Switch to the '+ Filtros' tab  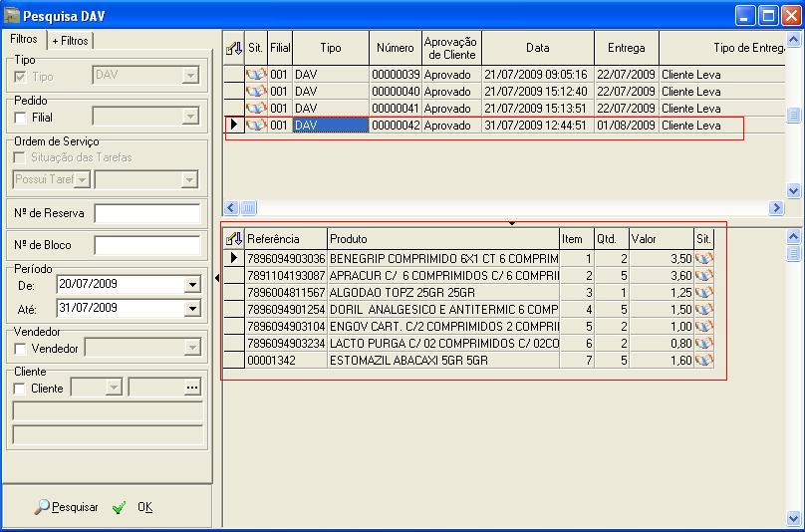[x=70, y=41]
